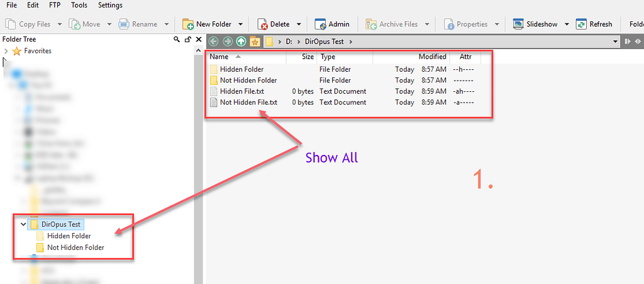Click the Not Hidden File.txt document icon
Viewport: 644px width, 284px height.
click(213, 103)
